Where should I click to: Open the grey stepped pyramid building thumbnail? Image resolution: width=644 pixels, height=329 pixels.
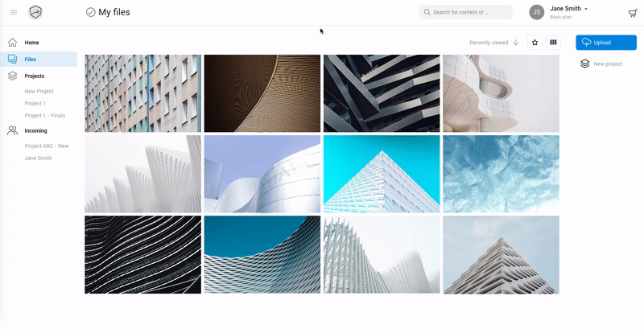tap(501, 255)
